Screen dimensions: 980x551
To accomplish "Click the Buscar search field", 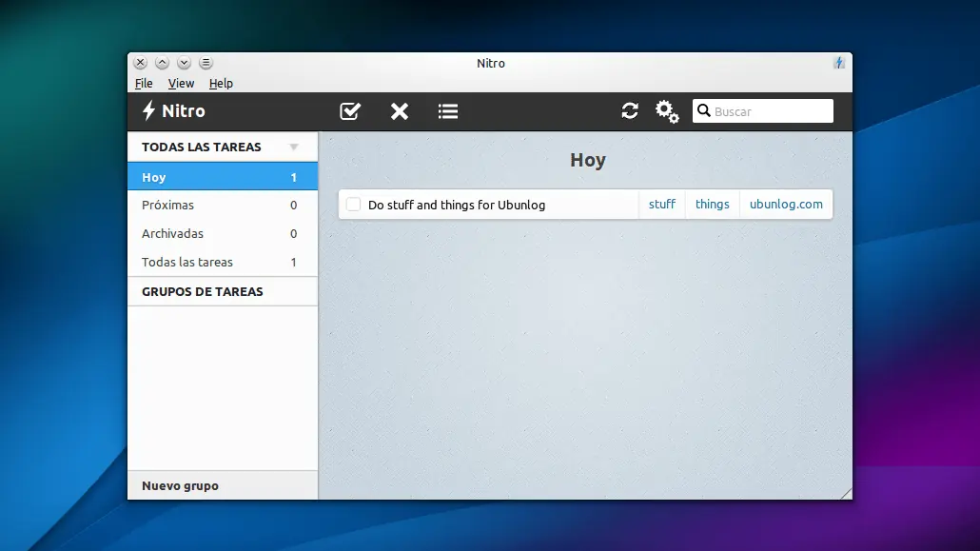I will (x=762, y=110).
